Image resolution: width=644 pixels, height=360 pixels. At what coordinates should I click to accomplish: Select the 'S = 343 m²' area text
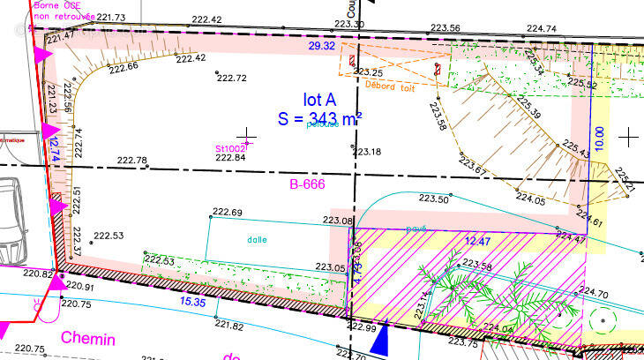click(x=319, y=119)
